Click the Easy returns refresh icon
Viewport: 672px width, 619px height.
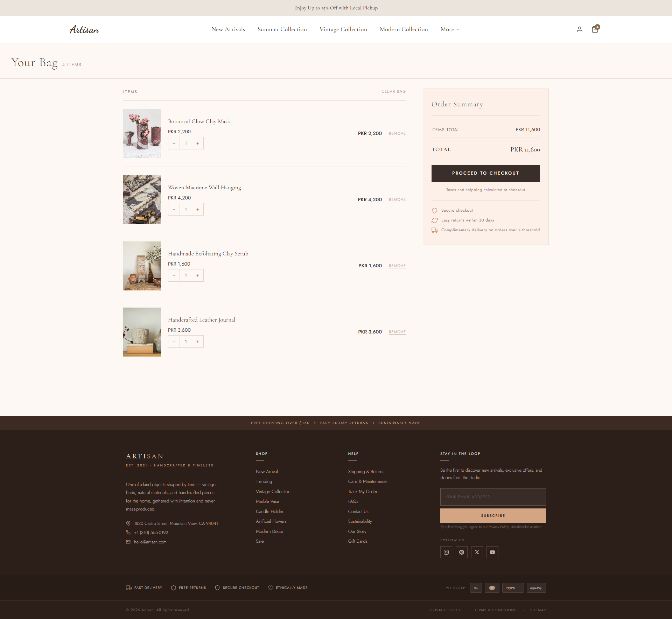click(x=435, y=220)
